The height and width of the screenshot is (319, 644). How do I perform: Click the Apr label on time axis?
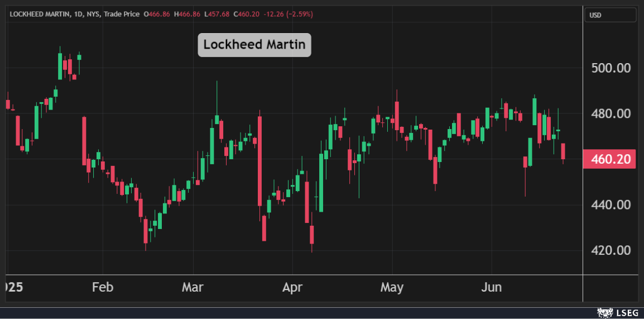pyautogui.click(x=292, y=287)
